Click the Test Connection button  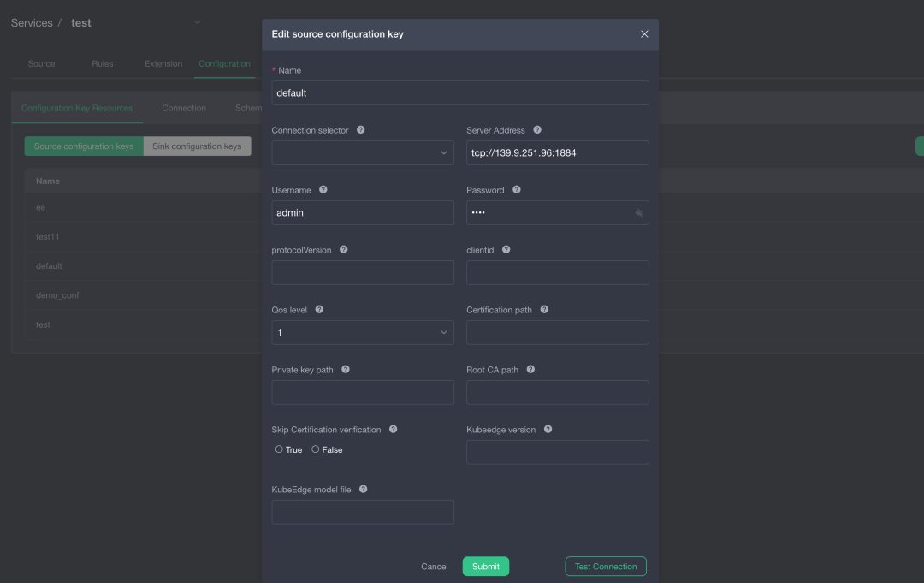point(606,567)
